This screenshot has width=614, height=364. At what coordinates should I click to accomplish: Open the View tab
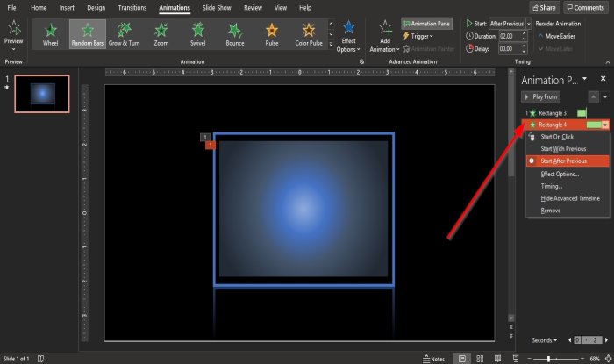pos(281,7)
